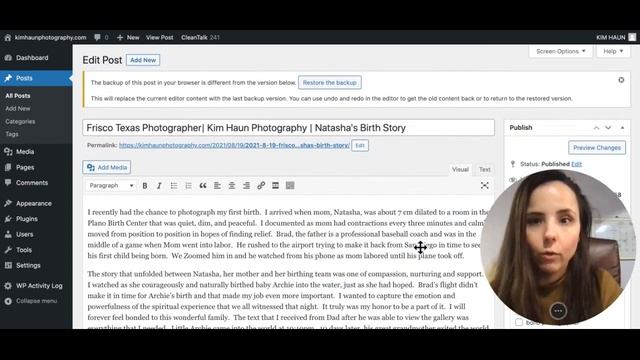Viewport: 640px width, 360px height.
Task: Align text left
Action: pyautogui.click(x=217, y=186)
